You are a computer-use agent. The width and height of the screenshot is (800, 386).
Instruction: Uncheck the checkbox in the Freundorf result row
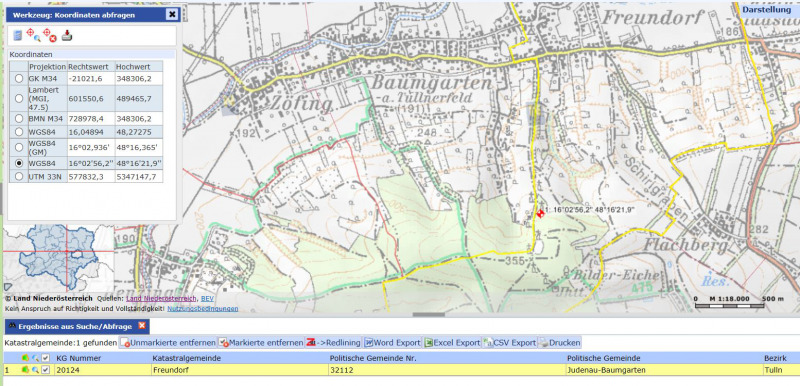(45, 370)
